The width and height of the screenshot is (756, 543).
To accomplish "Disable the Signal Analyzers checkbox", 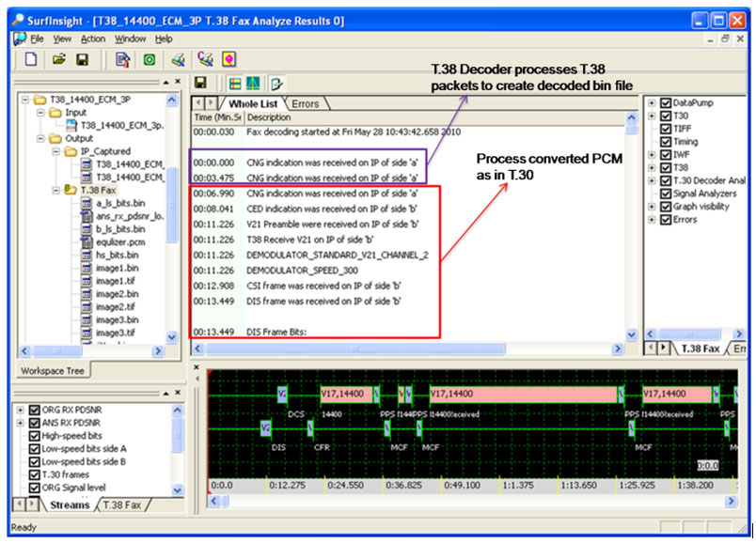I will [666, 194].
